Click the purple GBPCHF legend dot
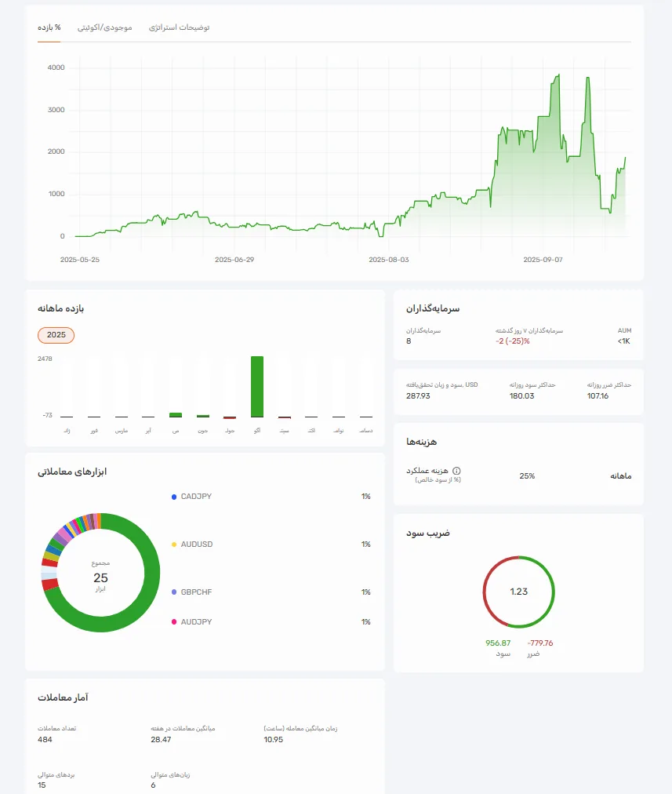Screen dimensions: 672x794 tap(173, 592)
